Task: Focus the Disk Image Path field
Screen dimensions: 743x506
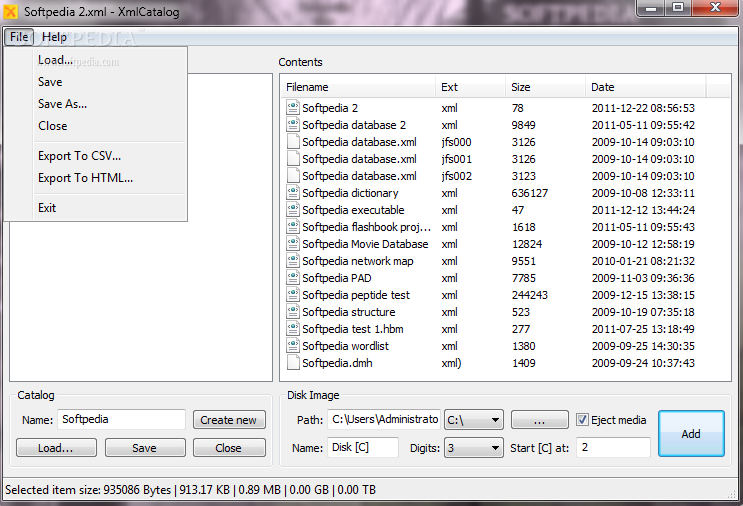Action: [x=384, y=419]
